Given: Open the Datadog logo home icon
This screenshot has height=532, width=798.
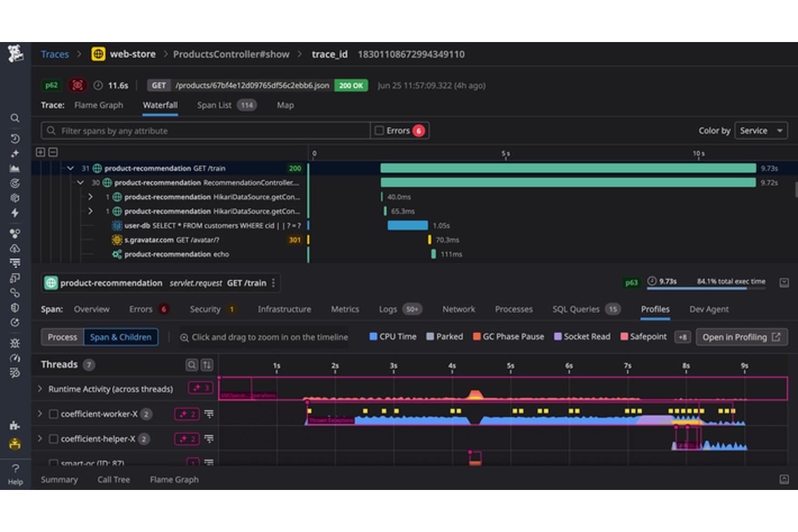Looking at the screenshot, I should click(15, 53).
